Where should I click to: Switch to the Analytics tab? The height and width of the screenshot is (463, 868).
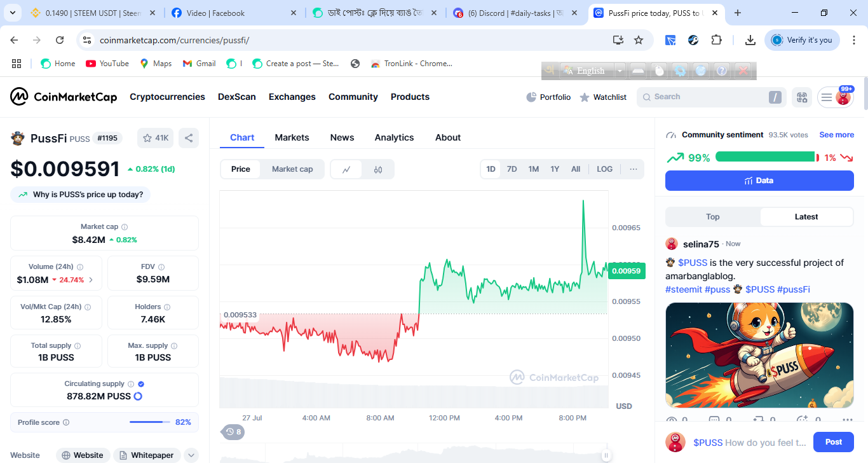coord(394,137)
